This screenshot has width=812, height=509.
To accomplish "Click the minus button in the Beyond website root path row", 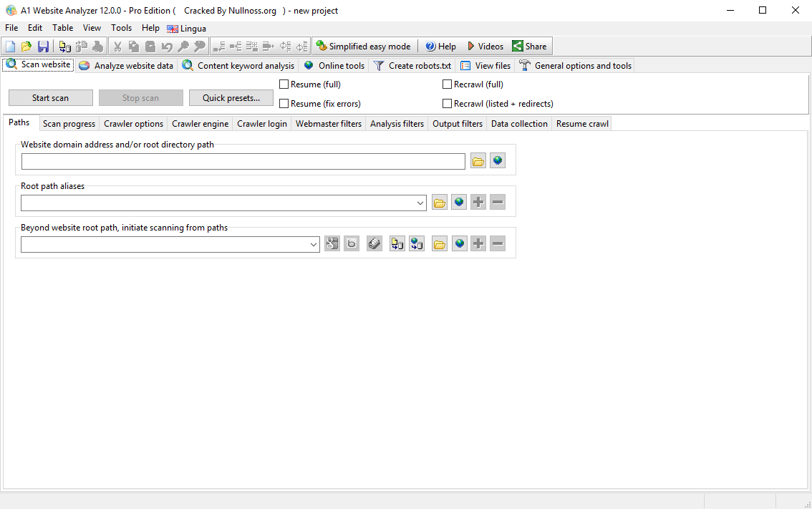I will pyautogui.click(x=498, y=244).
